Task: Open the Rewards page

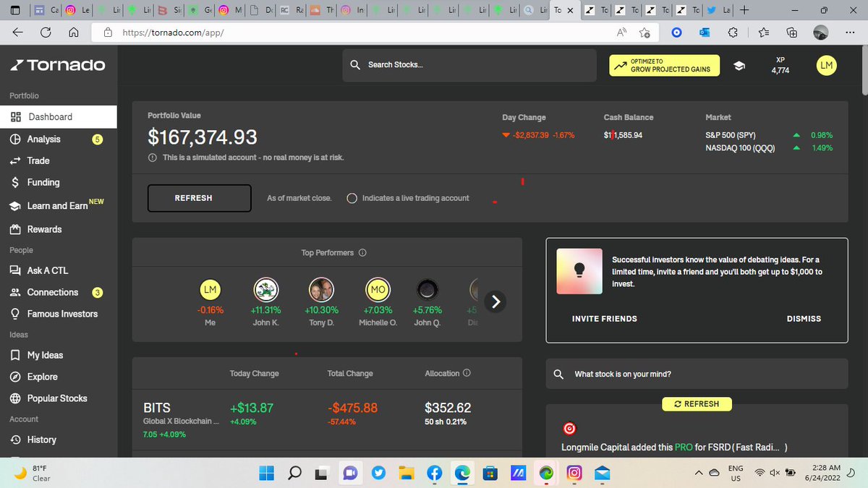Action: click(43, 229)
